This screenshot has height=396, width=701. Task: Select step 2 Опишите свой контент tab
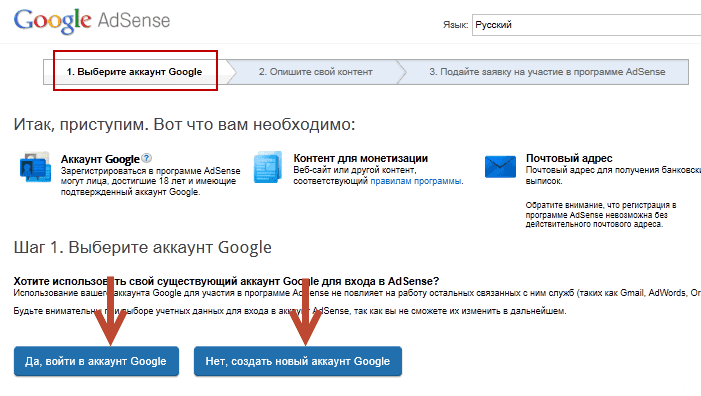pos(315,72)
